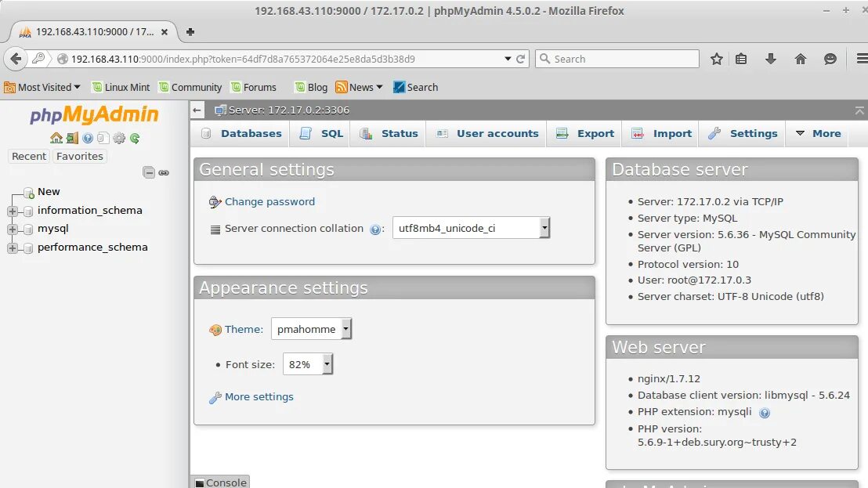The image size is (868, 488).
Task: Show bookmarks list icon in Firefox toolbar
Action: tap(741, 59)
